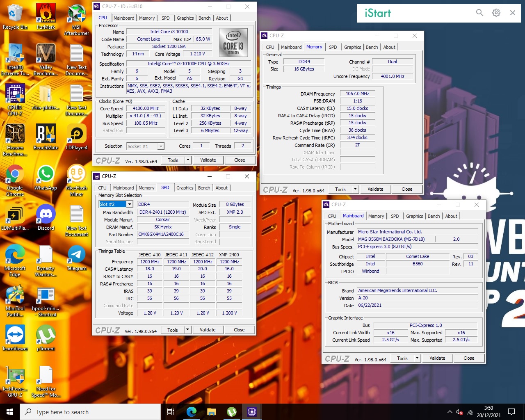Screen dimensions: 525x420
Task: Select Core Speed value 4100.00 MHz
Action: (146, 108)
